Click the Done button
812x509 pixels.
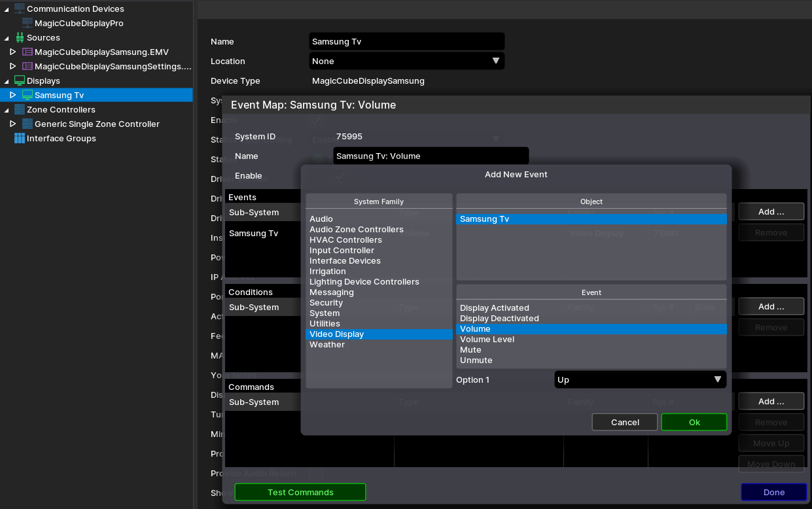pyautogui.click(x=774, y=492)
